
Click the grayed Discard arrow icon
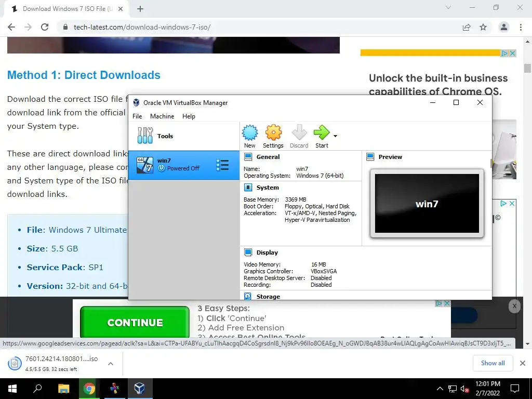click(299, 132)
